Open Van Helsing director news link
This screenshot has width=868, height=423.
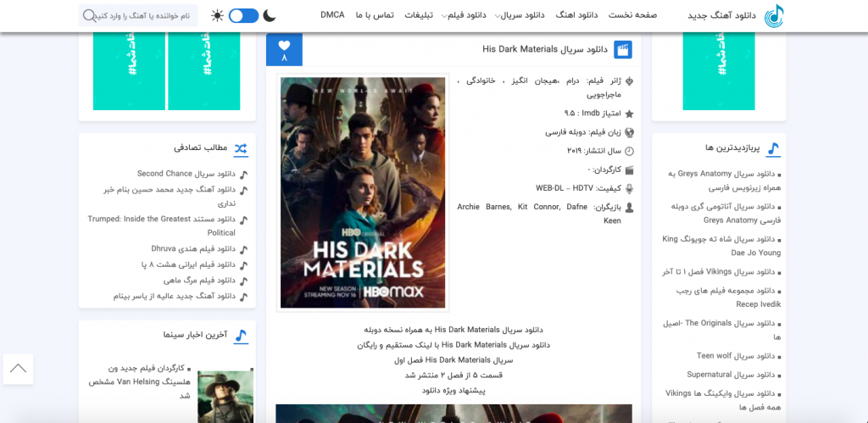click(140, 382)
